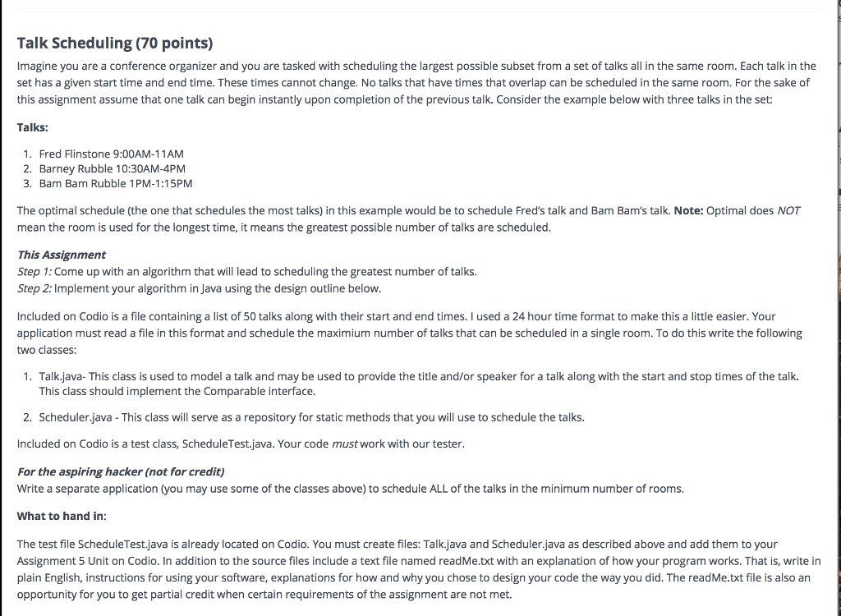The image size is (841, 616).
Task: Click the bold Talks: label
Action: (x=32, y=127)
